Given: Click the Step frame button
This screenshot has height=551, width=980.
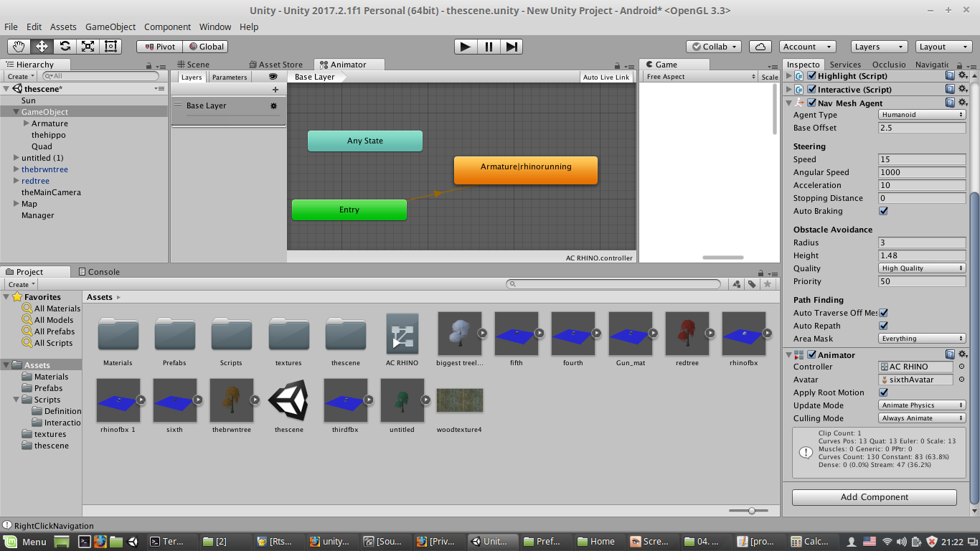Looking at the screenshot, I should click(512, 47).
